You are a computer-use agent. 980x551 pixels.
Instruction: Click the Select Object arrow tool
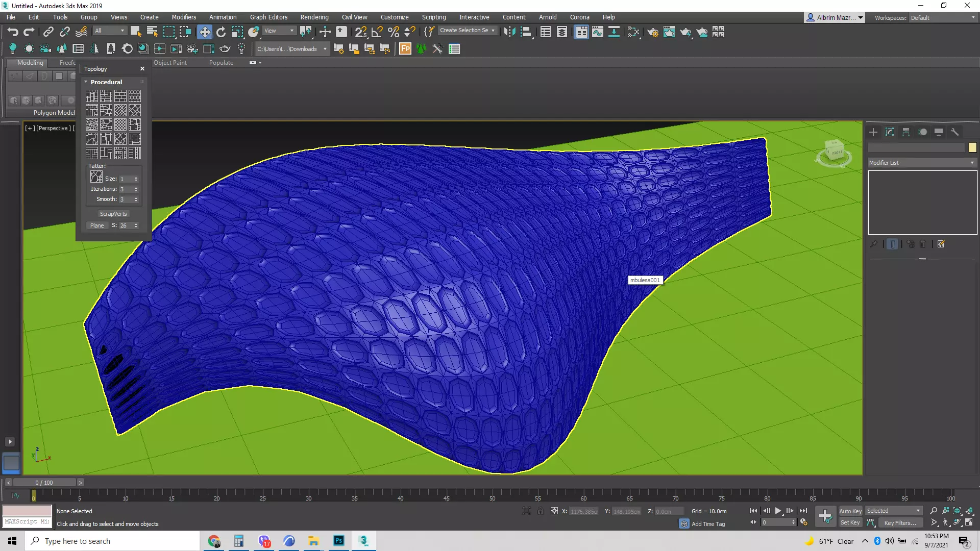click(x=135, y=32)
